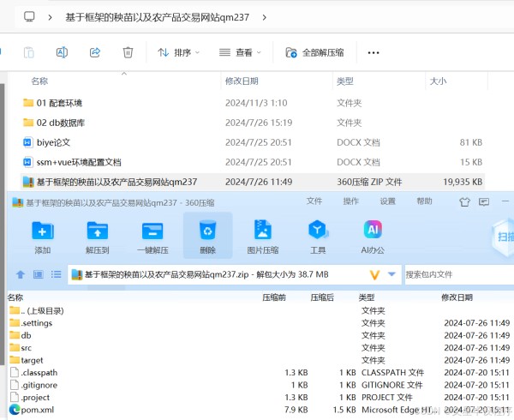The image size is (514, 420).
Task: Click the 添加 add files icon
Action: click(43, 237)
